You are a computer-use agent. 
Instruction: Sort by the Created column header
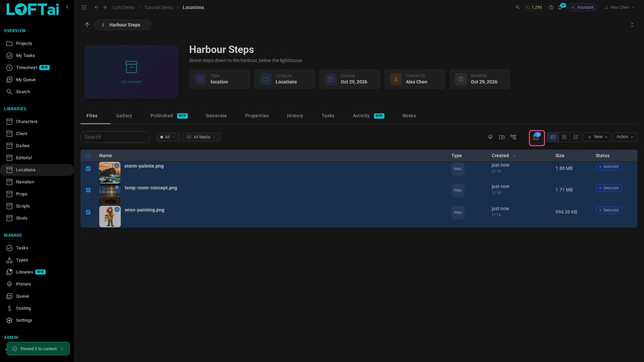(504, 156)
